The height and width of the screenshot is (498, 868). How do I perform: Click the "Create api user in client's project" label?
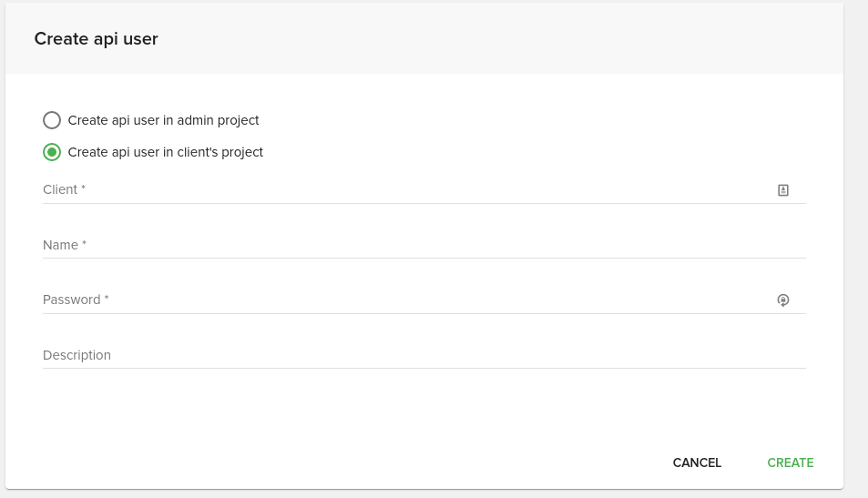pyautogui.click(x=165, y=152)
